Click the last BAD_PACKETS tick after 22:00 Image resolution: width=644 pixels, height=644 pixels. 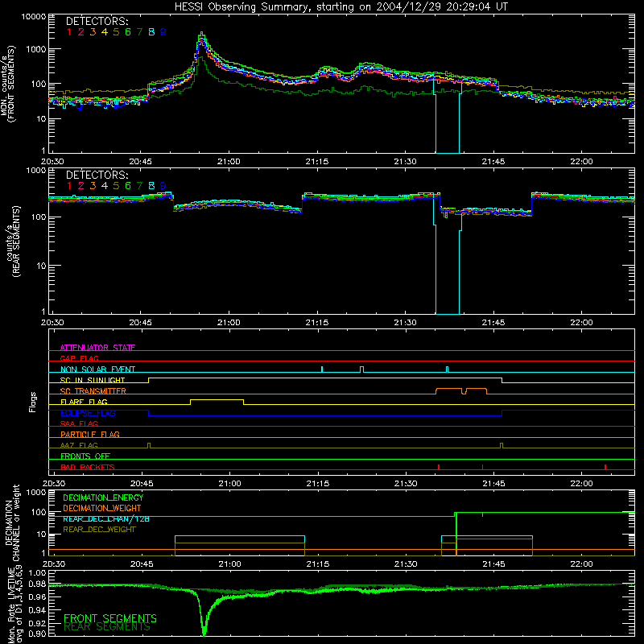605,467
